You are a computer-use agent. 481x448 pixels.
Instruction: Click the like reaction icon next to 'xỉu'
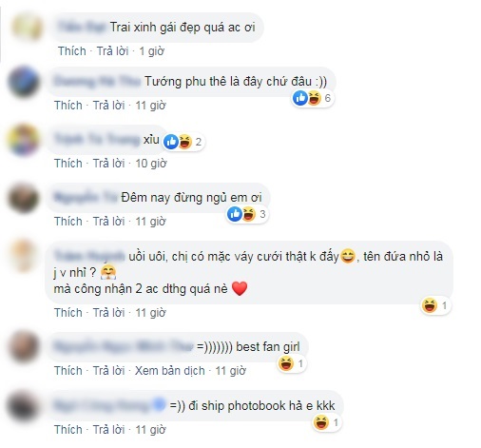[171, 142]
